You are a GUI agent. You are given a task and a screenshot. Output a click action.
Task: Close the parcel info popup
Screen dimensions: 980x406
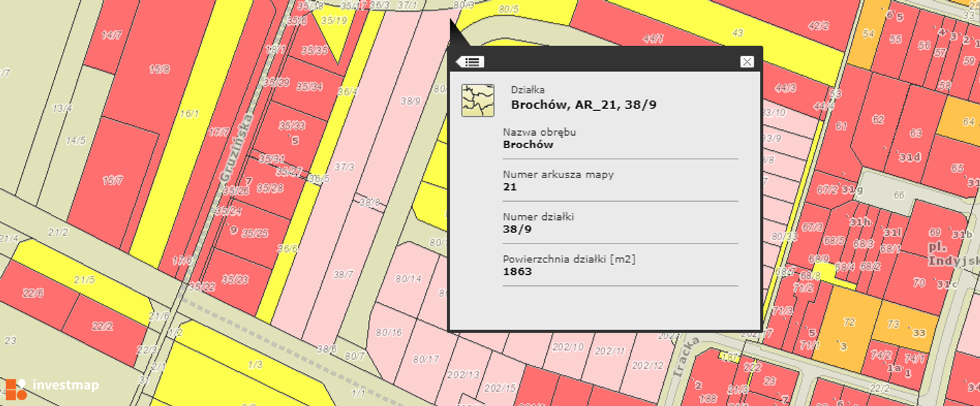coord(747,61)
